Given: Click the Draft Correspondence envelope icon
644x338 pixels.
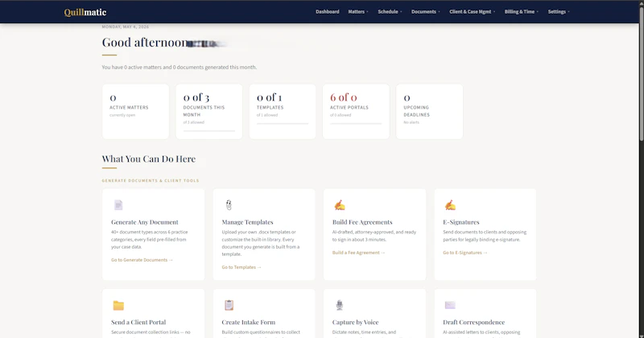Looking at the screenshot, I should (450, 305).
